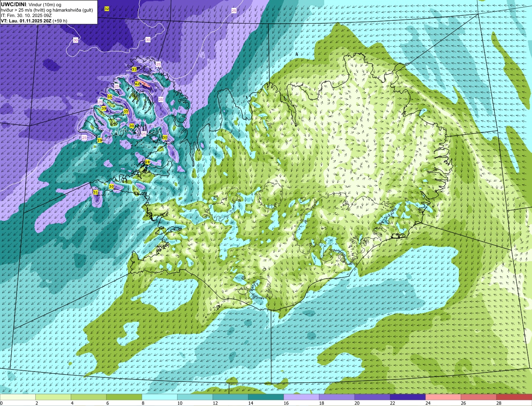This screenshot has width=532, height=406.
Task: Click the 22–24 m/s dark indigo legend swatch
Action: pos(408,397)
